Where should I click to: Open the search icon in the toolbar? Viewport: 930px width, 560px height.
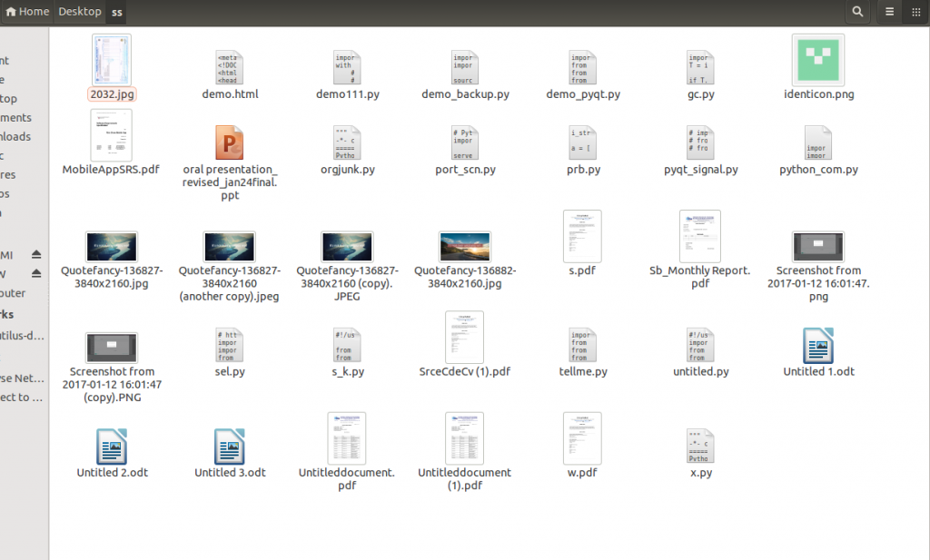857,11
